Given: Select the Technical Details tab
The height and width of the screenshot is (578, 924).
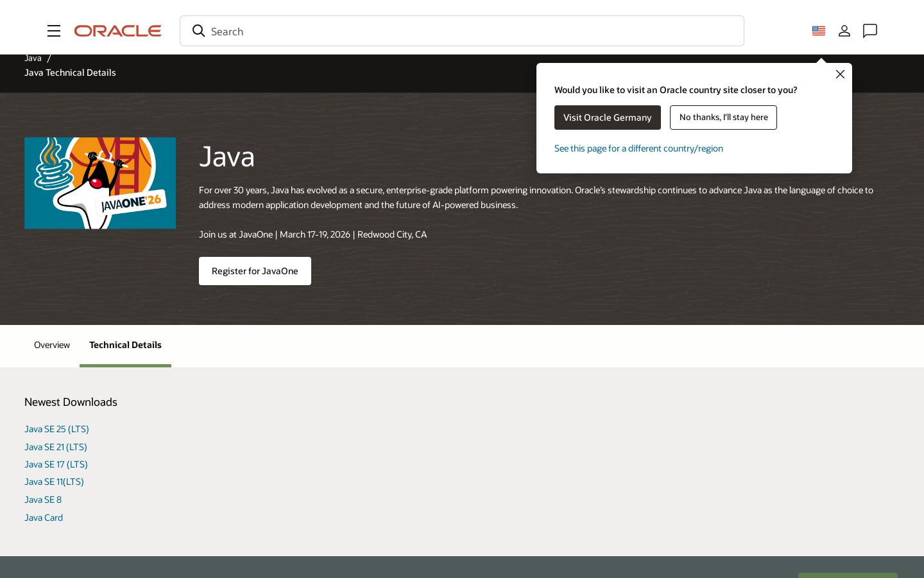Looking at the screenshot, I should [125, 346].
